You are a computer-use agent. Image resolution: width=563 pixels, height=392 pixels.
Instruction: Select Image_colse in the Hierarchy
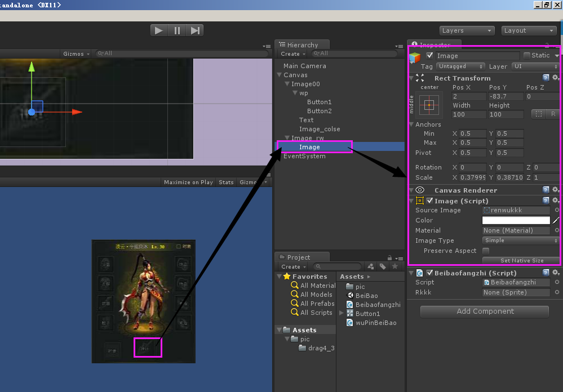click(x=320, y=129)
